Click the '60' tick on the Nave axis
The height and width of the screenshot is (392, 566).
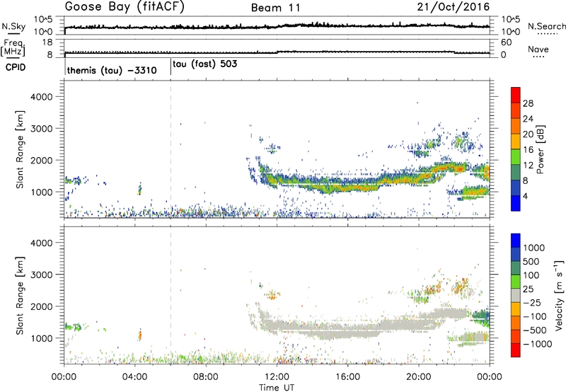(507, 42)
